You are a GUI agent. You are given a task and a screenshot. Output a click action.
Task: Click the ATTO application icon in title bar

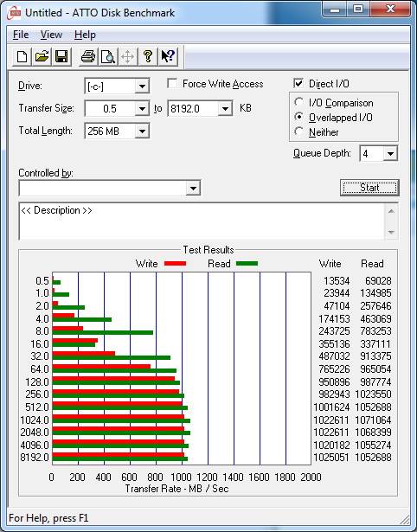[14, 13]
